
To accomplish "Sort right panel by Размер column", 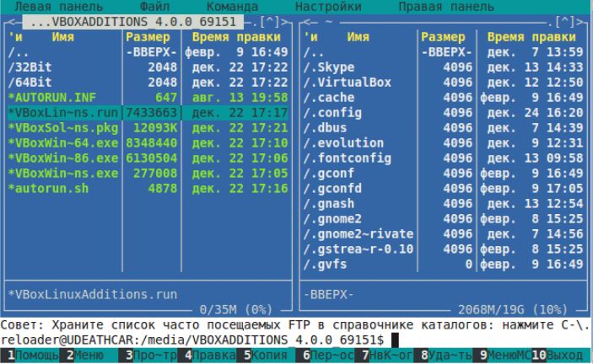I will 443,37.
